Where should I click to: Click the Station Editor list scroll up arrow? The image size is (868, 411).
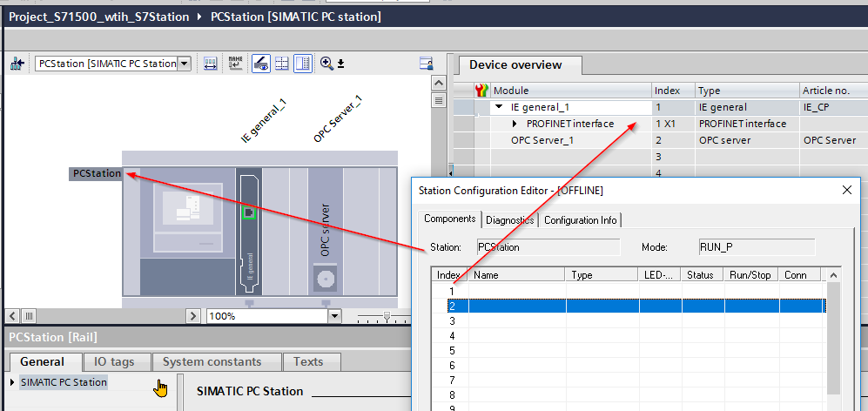(833, 275)
